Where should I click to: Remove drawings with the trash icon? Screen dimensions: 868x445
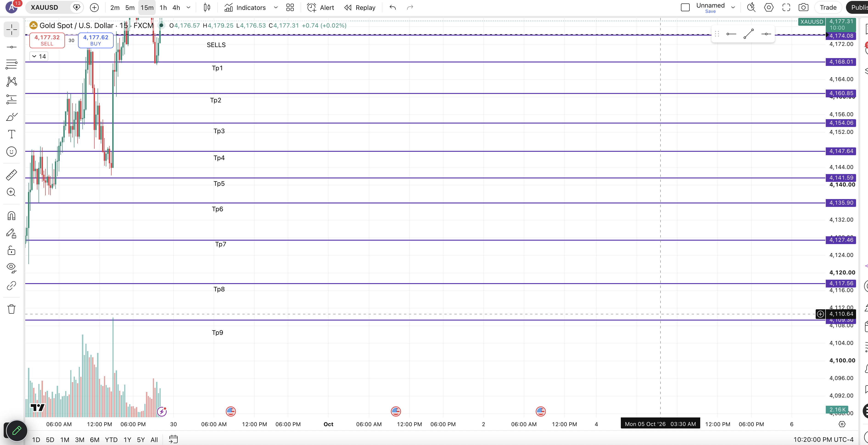(x=11, y=309)
